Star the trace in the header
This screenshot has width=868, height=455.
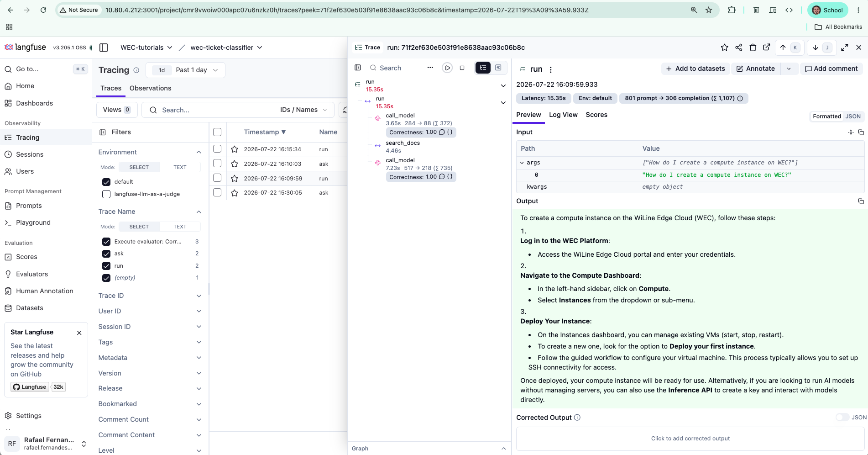click(x=724, y=48)
